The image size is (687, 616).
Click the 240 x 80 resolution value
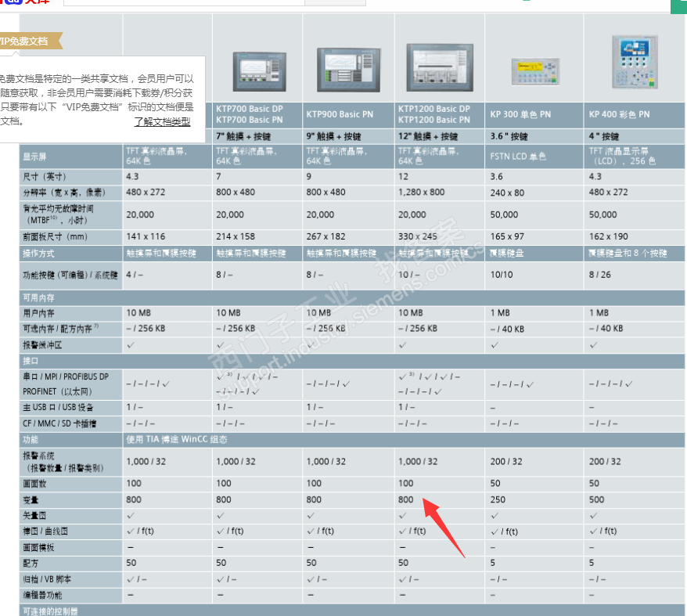point(507,193)
